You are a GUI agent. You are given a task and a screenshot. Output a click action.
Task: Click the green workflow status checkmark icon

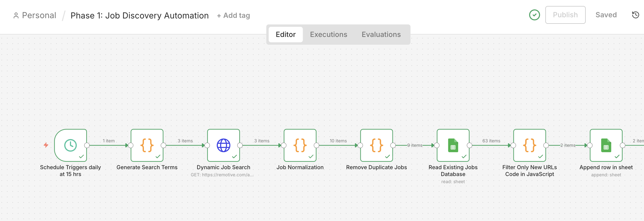click(535, 15)
